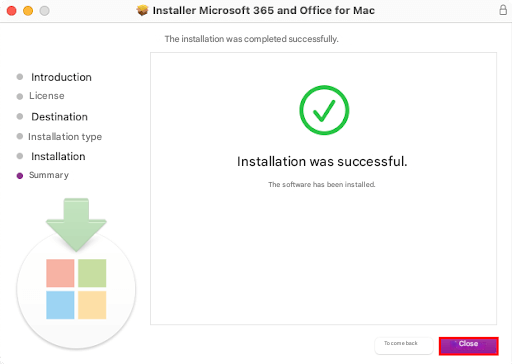The image size is (512, 364).
Task: Select the Installation type step
Action: tap(65, 137)
